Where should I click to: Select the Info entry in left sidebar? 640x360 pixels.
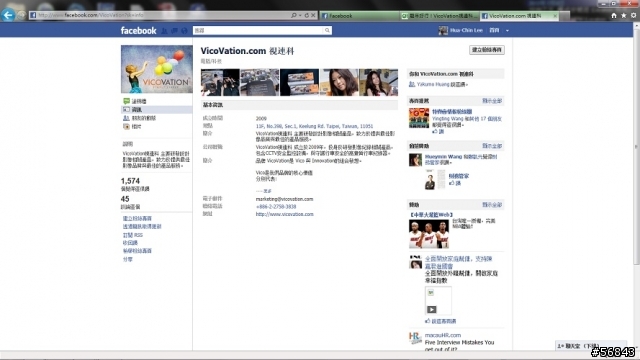click(157, 109)
